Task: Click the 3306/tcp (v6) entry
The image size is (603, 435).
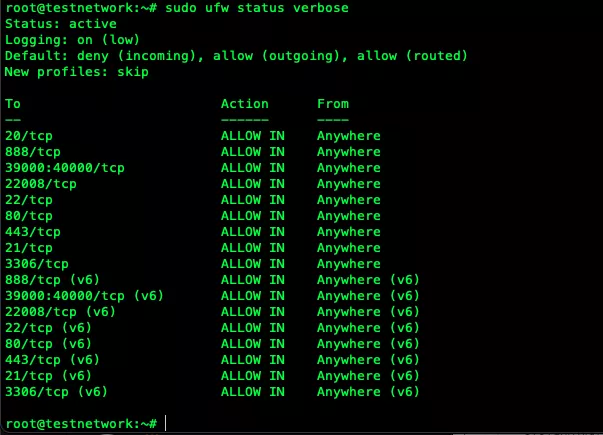Action: pyautogui.click(x=57, y=392)
